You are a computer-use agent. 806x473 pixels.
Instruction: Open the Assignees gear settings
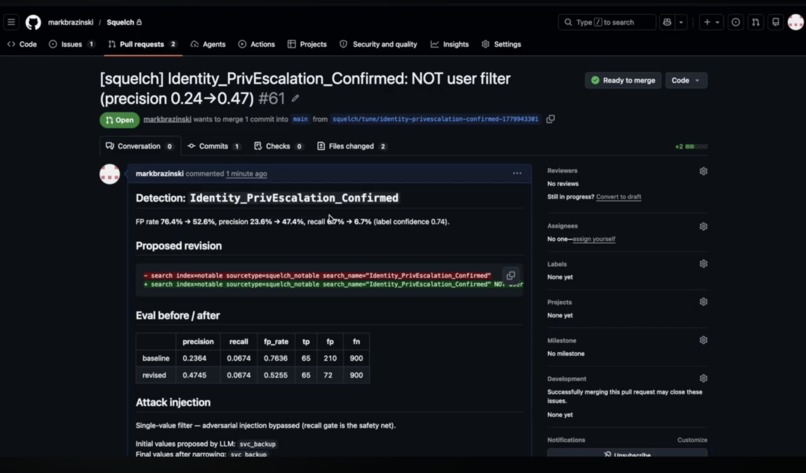(703, 226)
